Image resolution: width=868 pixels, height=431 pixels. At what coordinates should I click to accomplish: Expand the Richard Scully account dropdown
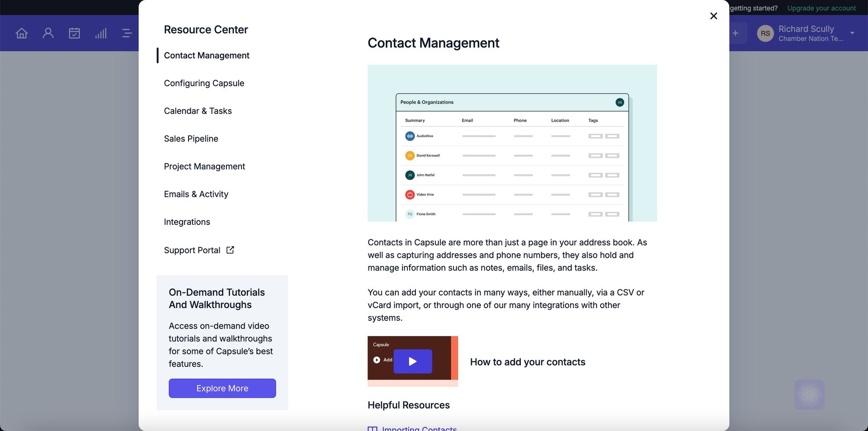click(852, 33)
